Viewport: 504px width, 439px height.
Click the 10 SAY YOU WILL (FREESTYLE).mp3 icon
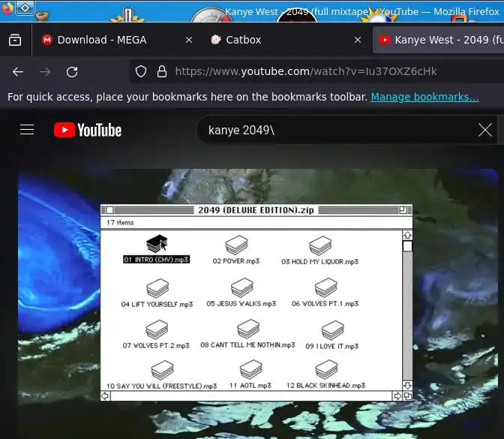(x=162, y=370)
